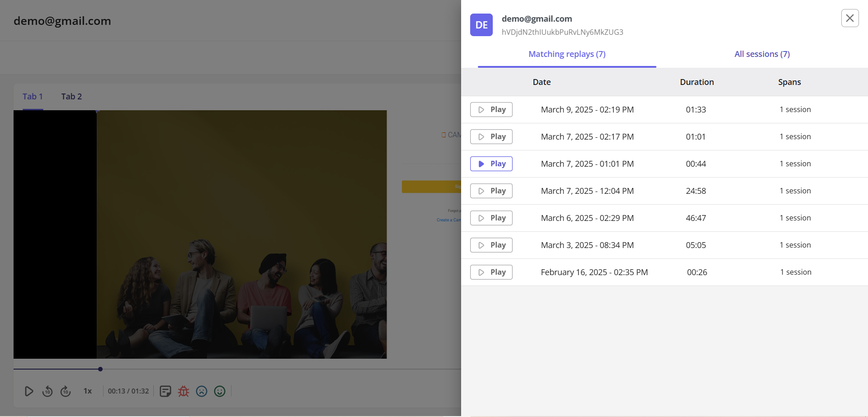Switch to Tab 2
Viewport: 868px width, 417px height.
pyautogui.click(x=71, y=96)
